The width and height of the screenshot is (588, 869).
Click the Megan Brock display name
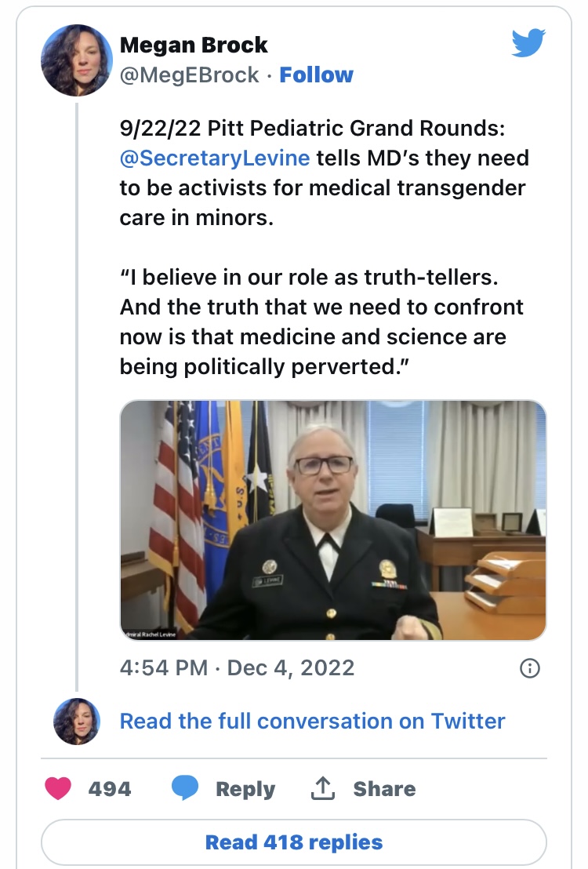coord(194,45)
